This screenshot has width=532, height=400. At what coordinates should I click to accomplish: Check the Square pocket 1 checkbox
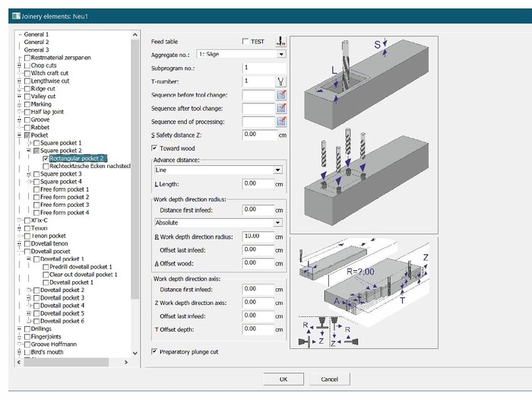point(36,143)
